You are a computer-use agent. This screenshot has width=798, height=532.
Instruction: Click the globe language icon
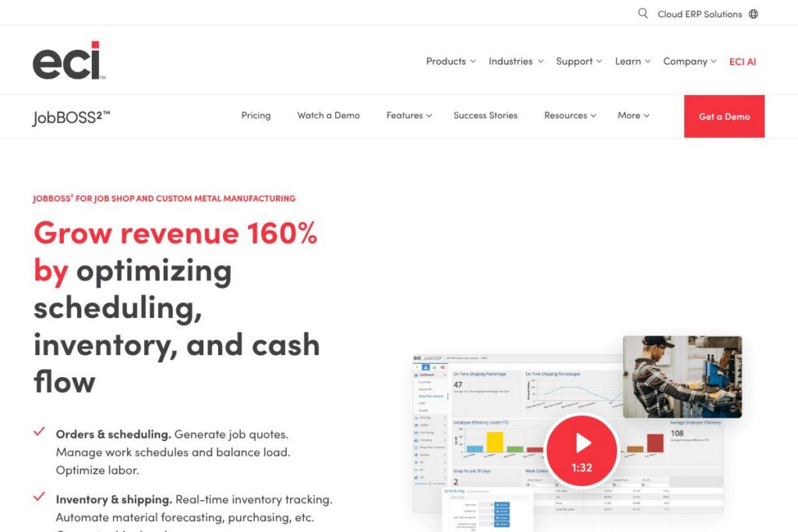[754, 14]
